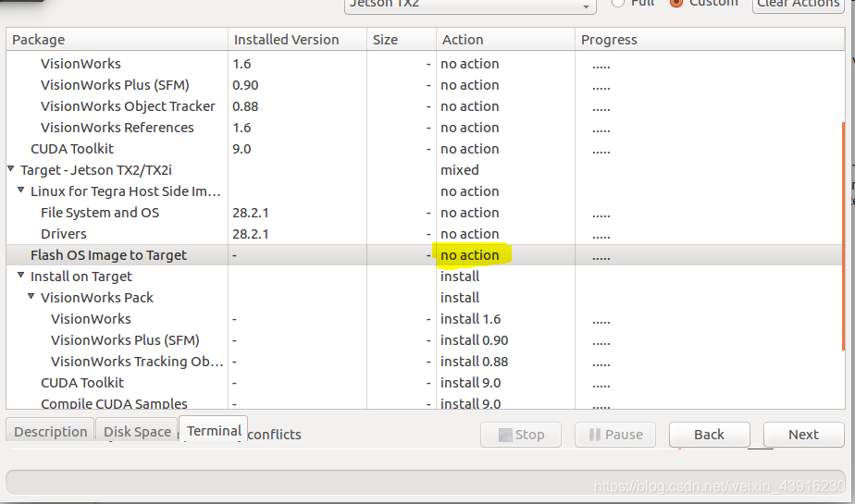Click the 'conflicts' label beside Terminal tab
The image size is (855, 504).
click(x=274, y=435)
